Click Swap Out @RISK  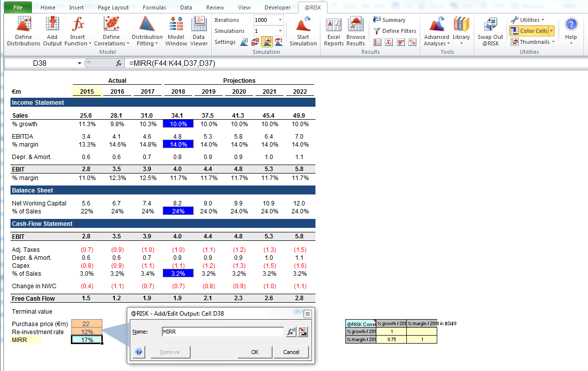pyautogui.click(x=490, y=31)
